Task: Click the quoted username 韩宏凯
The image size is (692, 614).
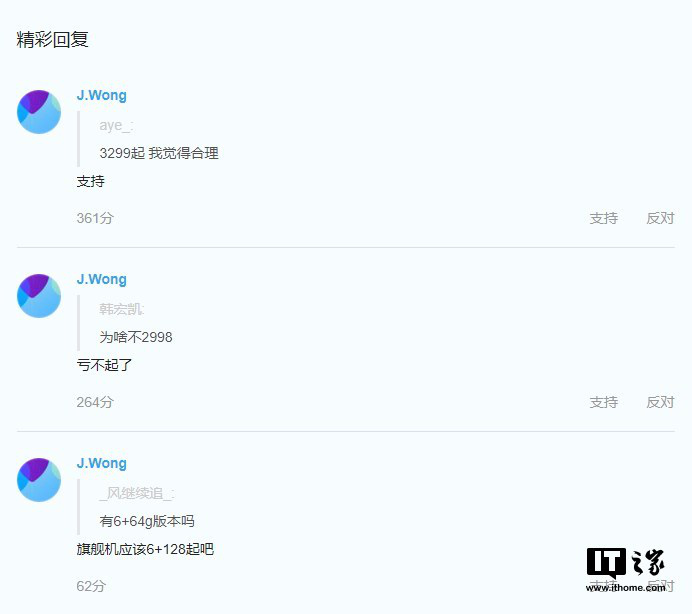Action: (122, 309)
